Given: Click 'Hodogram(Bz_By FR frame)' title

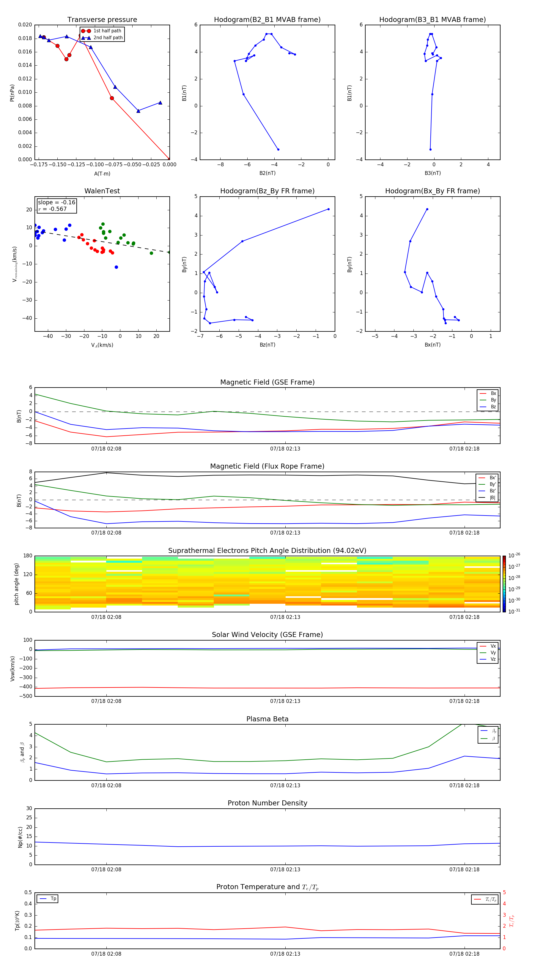Looking at the screenshot, I should tap(267, 191).
